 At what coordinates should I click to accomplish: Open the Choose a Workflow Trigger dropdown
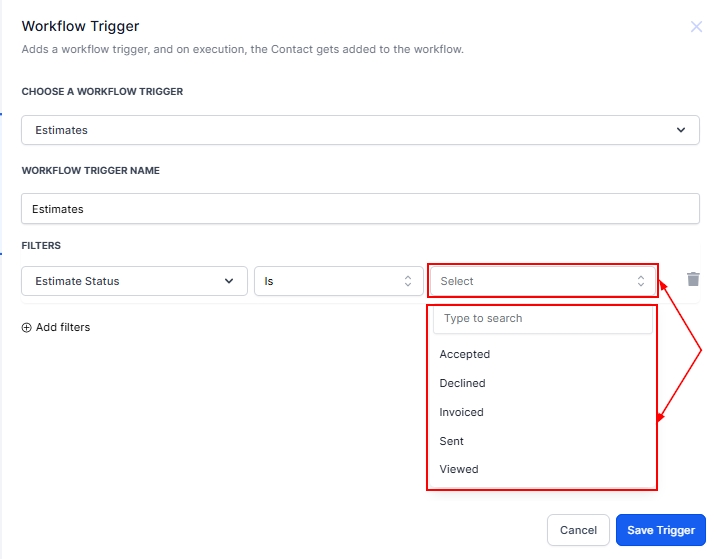(x=360, y=130)
